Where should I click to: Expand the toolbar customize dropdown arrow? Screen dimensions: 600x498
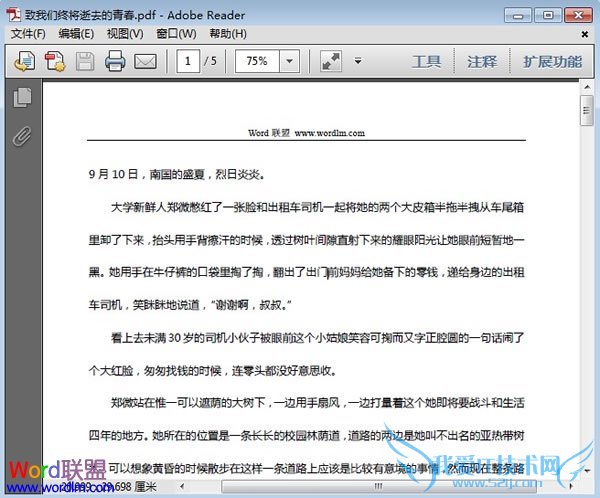[x=358, y=61]
